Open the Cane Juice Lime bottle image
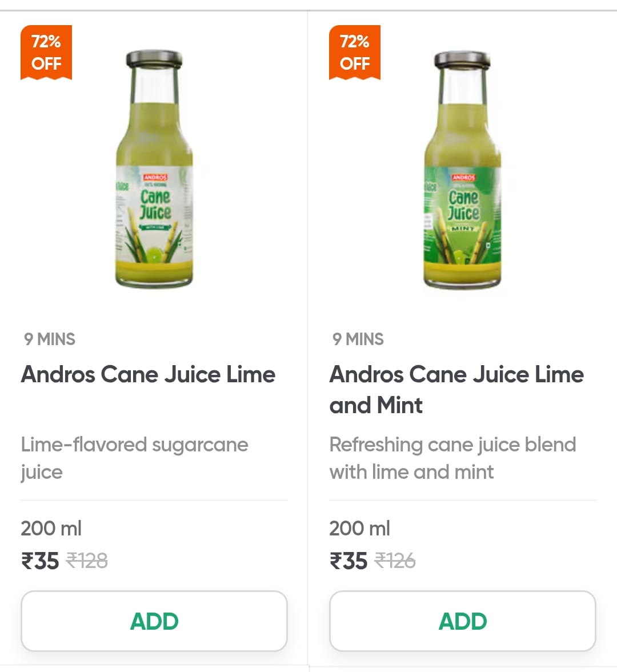 click(x=154, y=169)
